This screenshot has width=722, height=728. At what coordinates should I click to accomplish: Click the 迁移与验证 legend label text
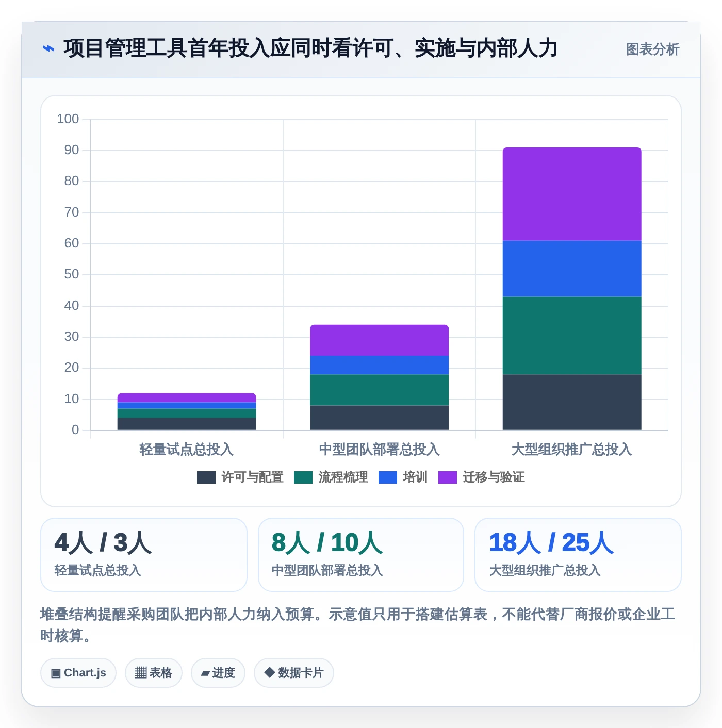pyautogui.click(x=494, y=477)
